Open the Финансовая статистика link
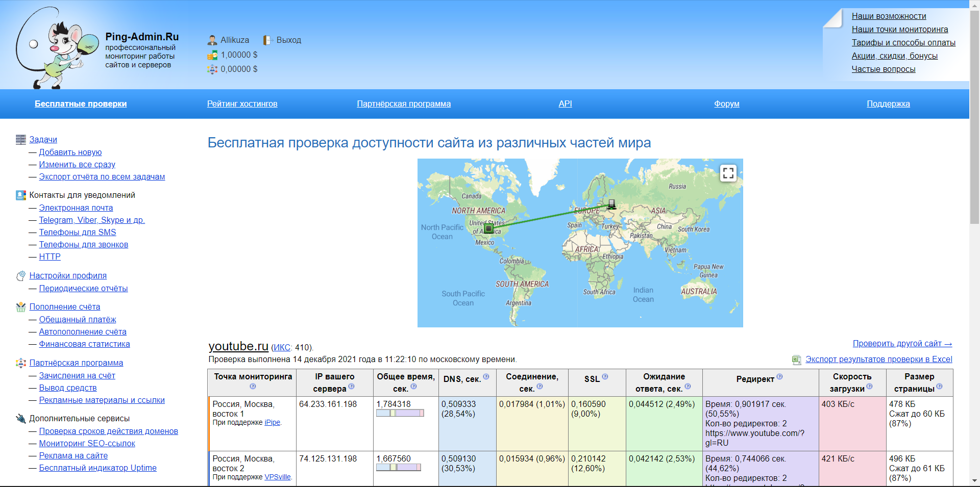The height and width of the screenshot is (487, 980). point(85,344)
